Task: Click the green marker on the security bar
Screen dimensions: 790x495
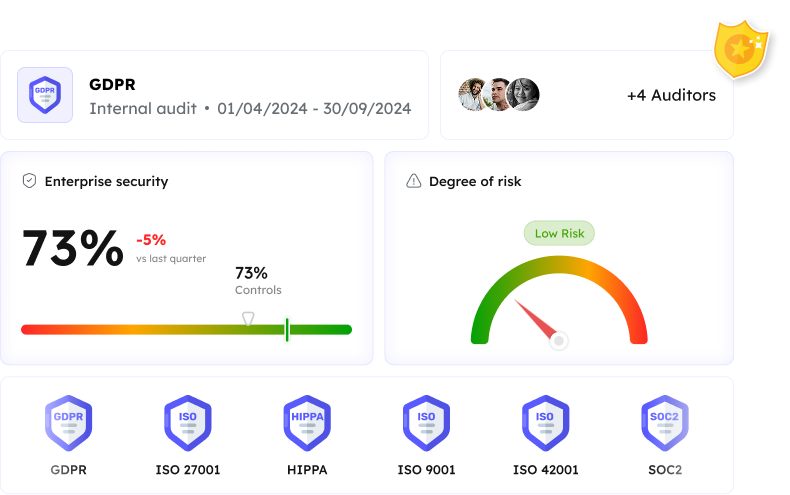Action: point(287,330)
